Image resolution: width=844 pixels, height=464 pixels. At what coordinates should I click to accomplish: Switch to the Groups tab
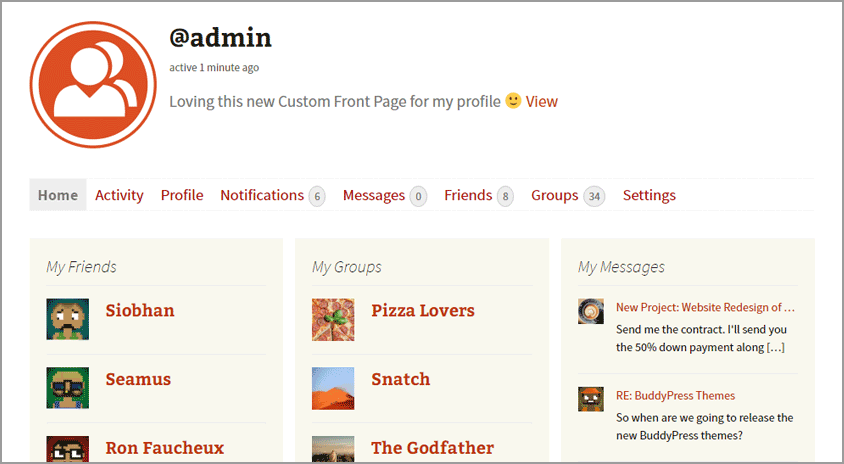tap(555, 195)
